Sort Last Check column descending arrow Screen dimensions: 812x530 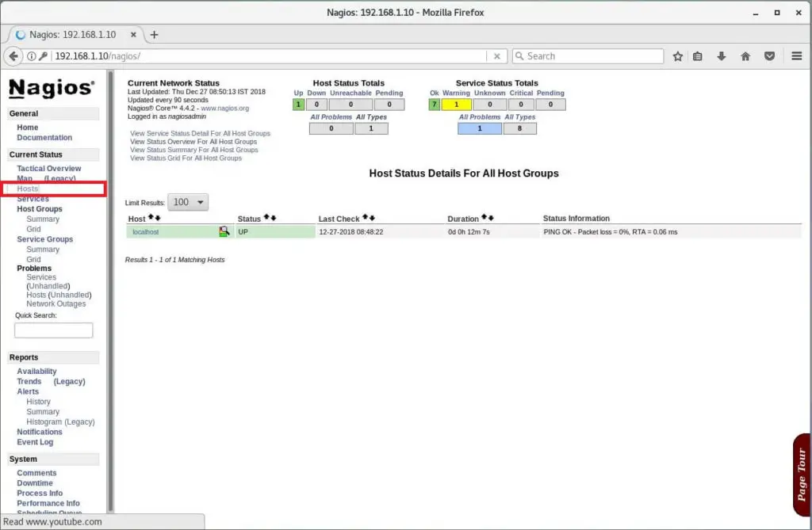point(371,218)
